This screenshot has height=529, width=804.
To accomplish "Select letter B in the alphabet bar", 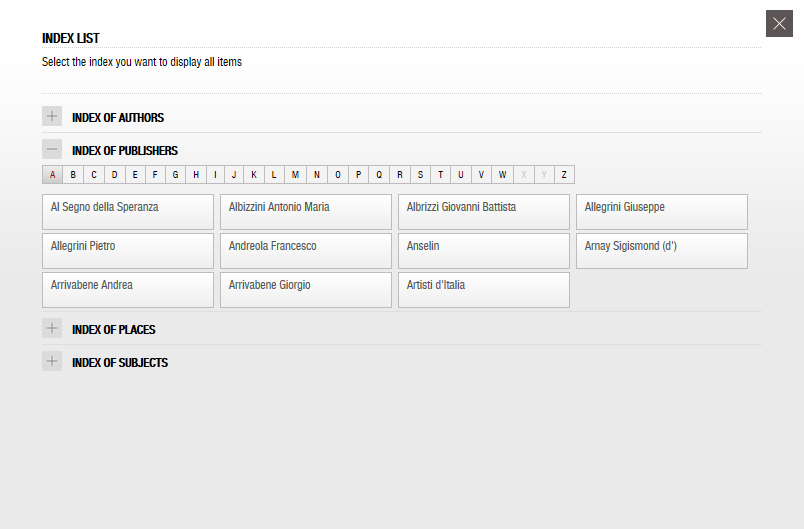I will (x=73, y=175).
